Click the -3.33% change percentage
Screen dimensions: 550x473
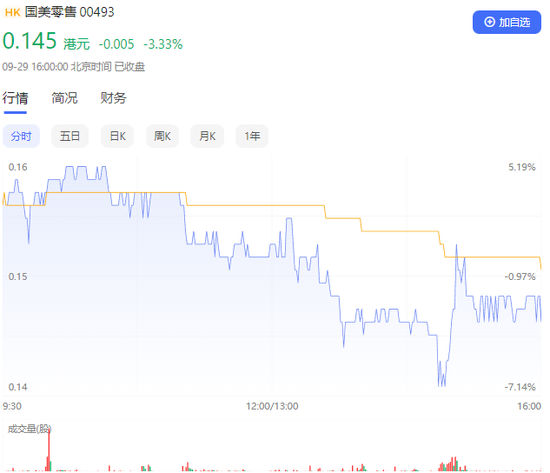point(163,45)
